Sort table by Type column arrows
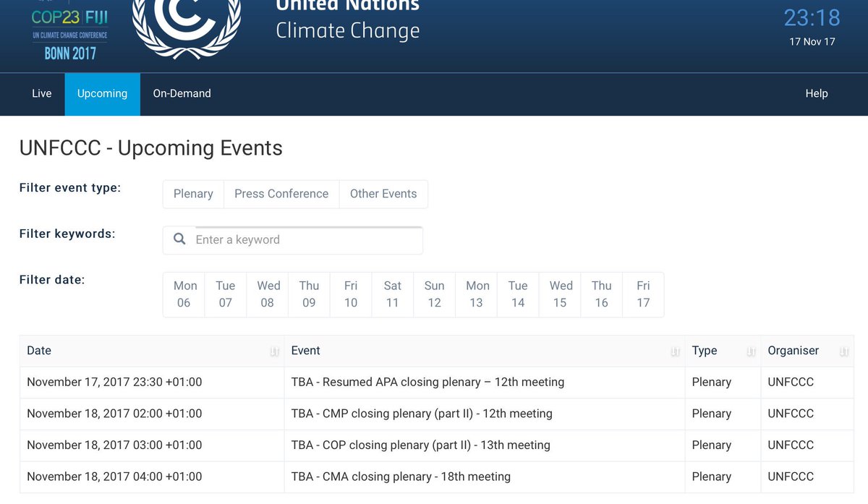 click(x=751, y=351)
